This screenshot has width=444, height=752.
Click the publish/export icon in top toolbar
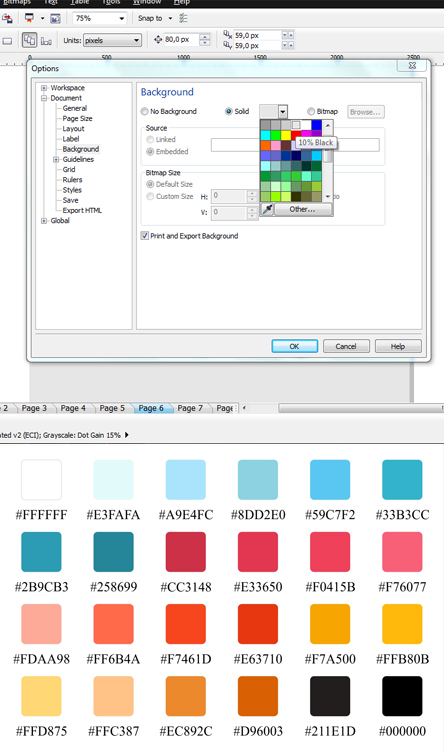point(7,18)
